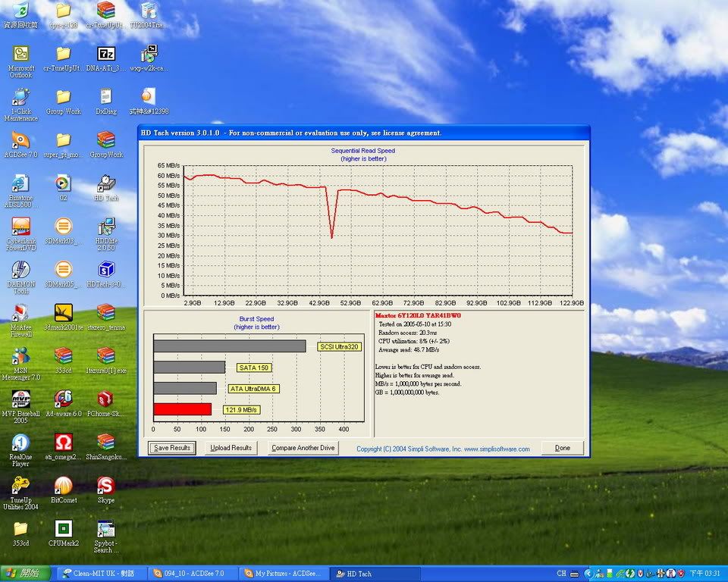The width and height of the screenshot is (728, 582).
Task: Select the ati_omega2... driver icon
Action: coord(63,447)
